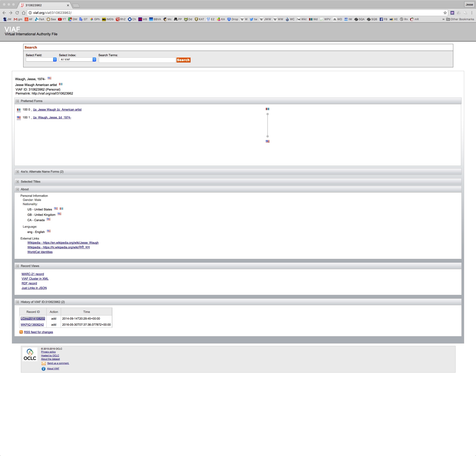Toggle the About section collapsed state
Screen dimensions: 476x456
[17, 189]
